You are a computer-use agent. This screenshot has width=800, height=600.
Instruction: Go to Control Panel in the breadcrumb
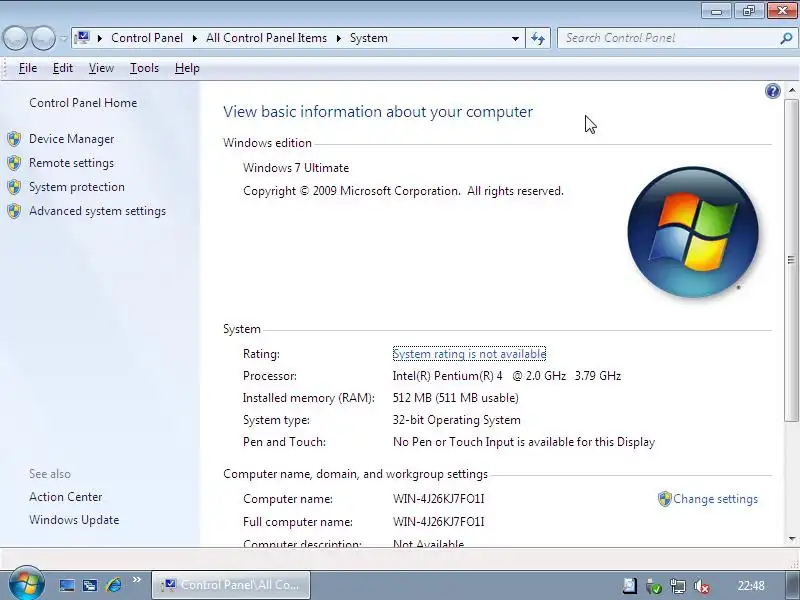tap(147, 38)
